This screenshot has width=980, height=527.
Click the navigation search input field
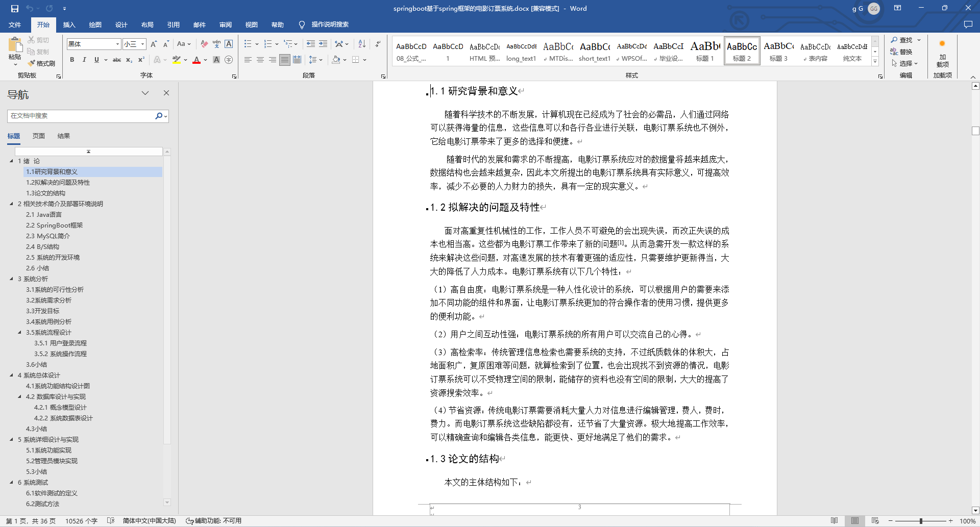click(x=82, y=116)
